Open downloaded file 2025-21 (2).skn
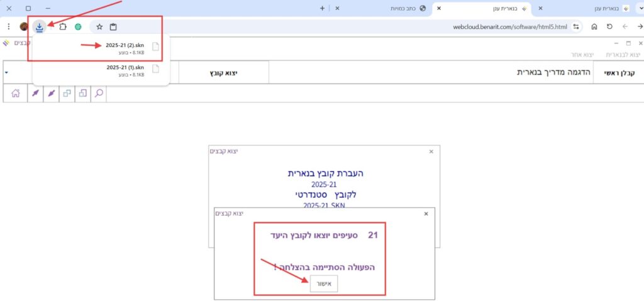644x301 pixels. click(x=126, y=46)
